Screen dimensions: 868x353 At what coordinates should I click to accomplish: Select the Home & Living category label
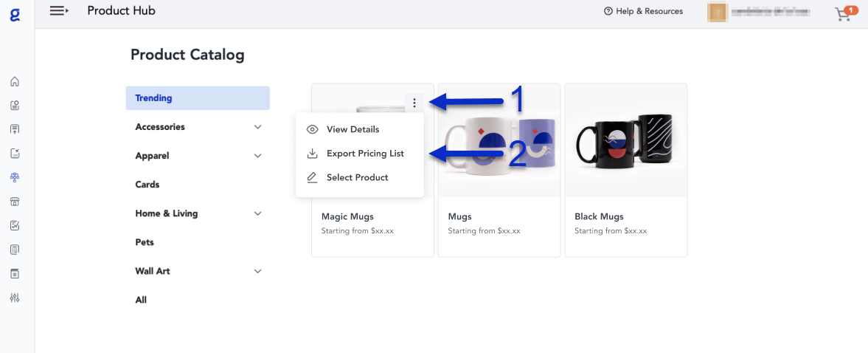pos(166,213)
